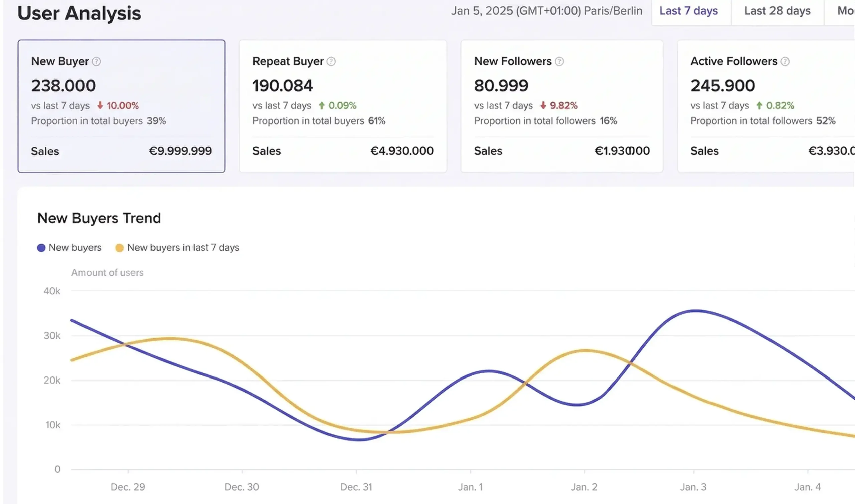Click the red decrease arrow beside 10.00%
The height and width of the screenshot is (504, 855).
pyautogui.click(x=100, y=105)
